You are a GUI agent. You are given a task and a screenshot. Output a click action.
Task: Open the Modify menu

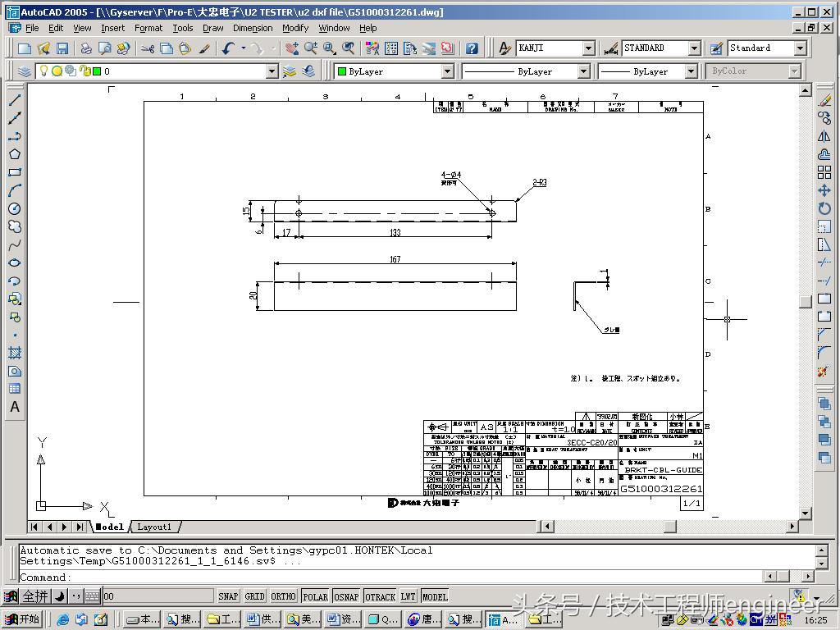[x=295, y=28]
